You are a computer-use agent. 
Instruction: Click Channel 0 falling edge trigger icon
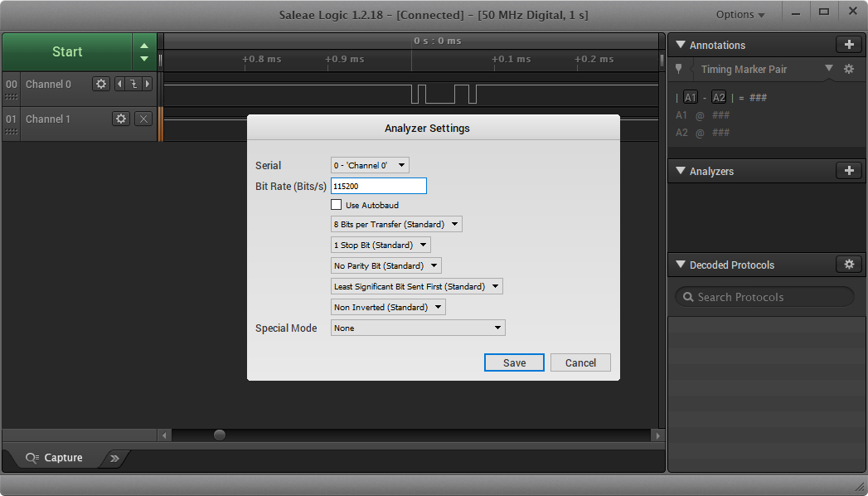[x=133, y=84]
